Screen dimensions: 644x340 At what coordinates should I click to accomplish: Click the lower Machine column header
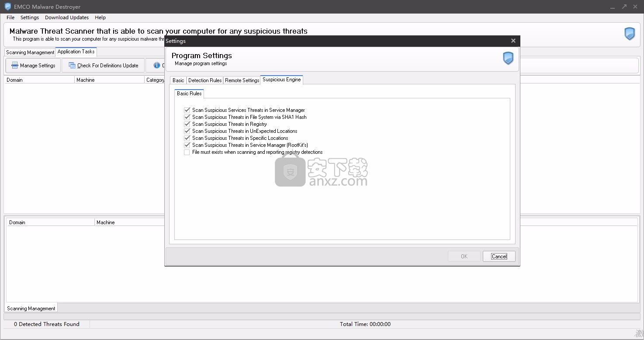[x=130, y=222]
